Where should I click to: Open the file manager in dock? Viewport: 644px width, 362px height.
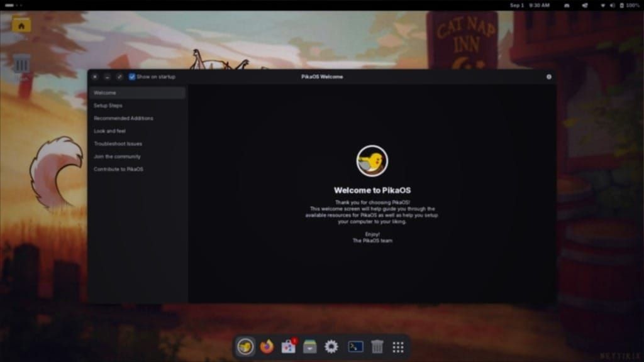click(x=309, y=347)
